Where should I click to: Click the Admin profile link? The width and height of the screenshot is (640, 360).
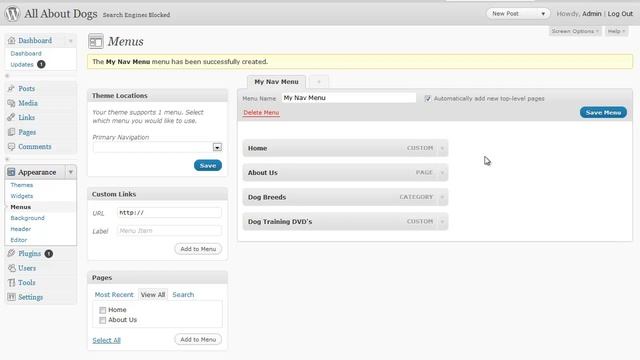pos(591,14)
